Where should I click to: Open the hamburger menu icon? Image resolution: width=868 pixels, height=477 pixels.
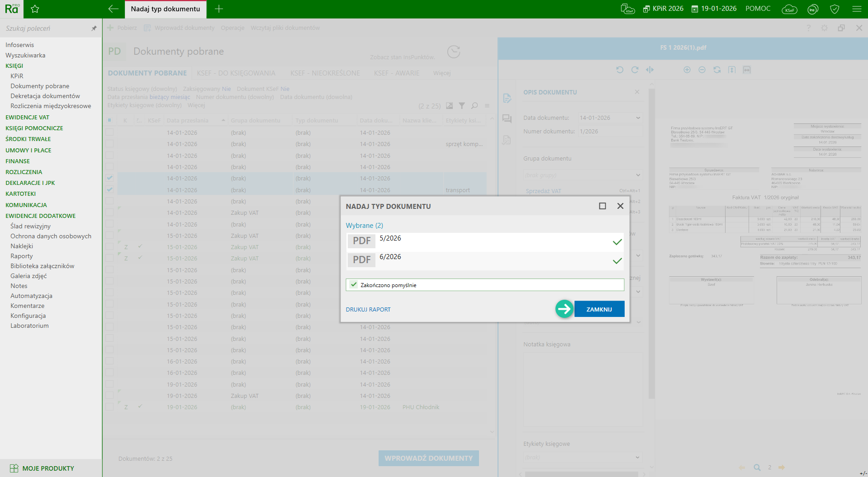click(x=857, y=9)
